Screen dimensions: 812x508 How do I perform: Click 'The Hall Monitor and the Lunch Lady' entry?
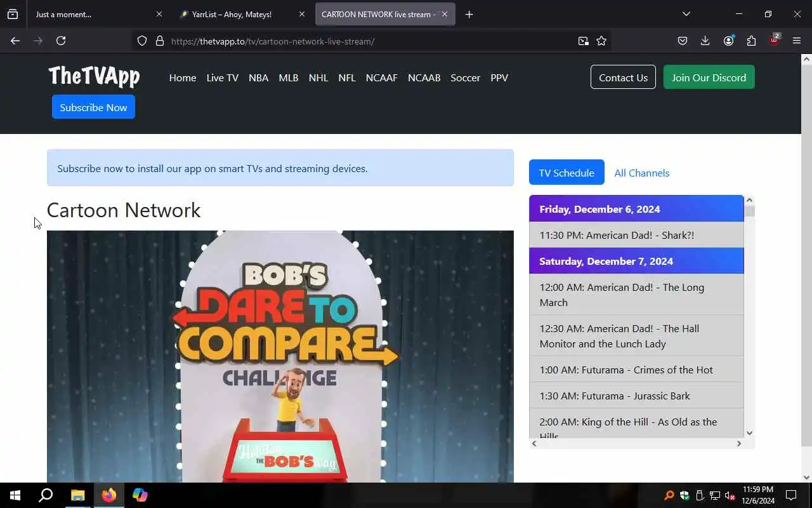coord(636,336)
